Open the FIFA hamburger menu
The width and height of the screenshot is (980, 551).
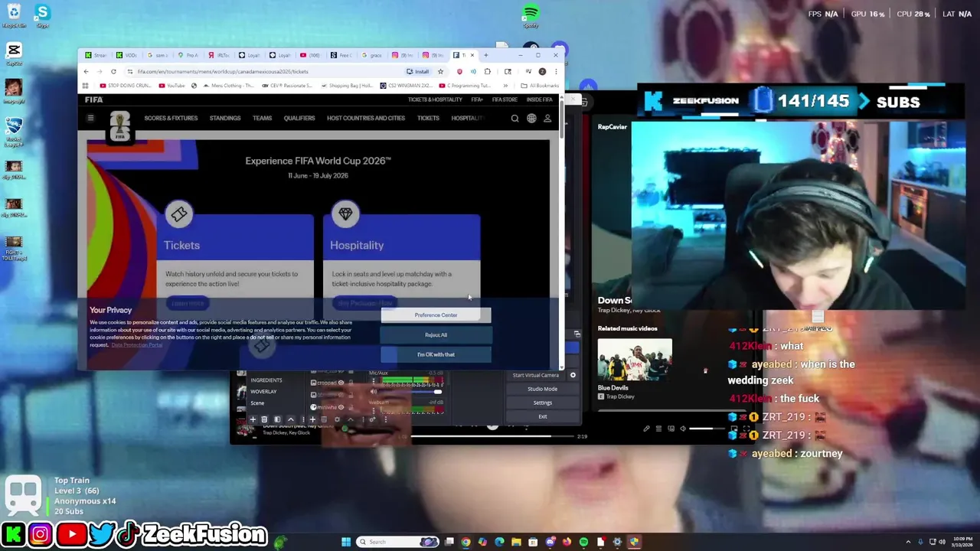coord(90,118)
